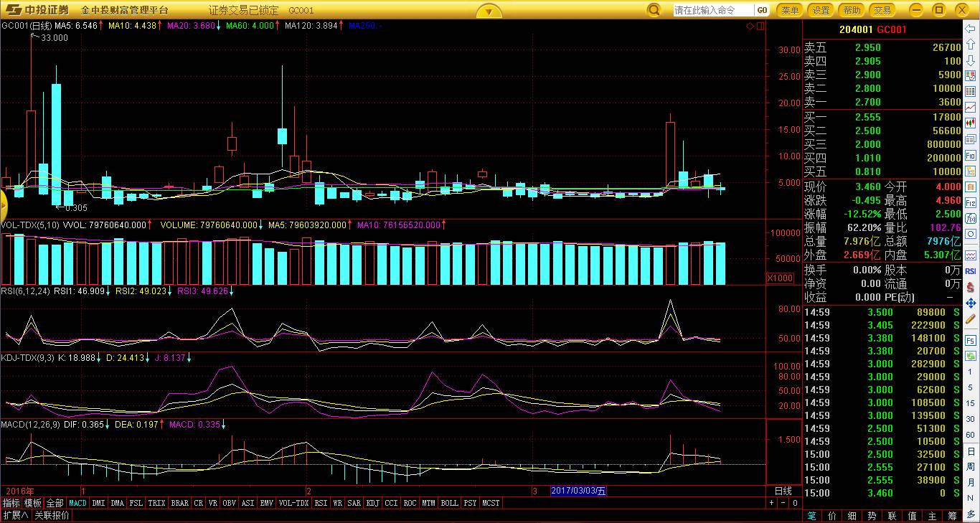Click the command input field 请在此输入命令
Screen dimensions: 980x523
point(713,10)
